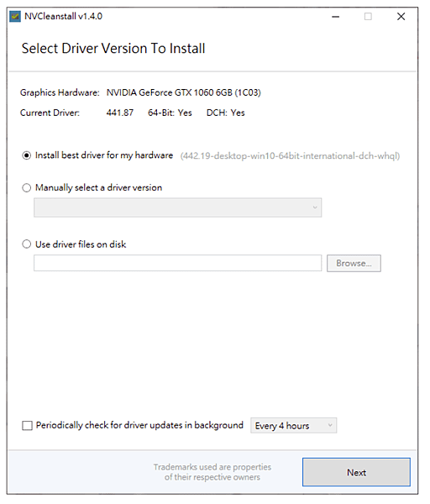Viewport: 430px width, 504px height.
Task: Click the Browse... button
Action: coord(354,264)
